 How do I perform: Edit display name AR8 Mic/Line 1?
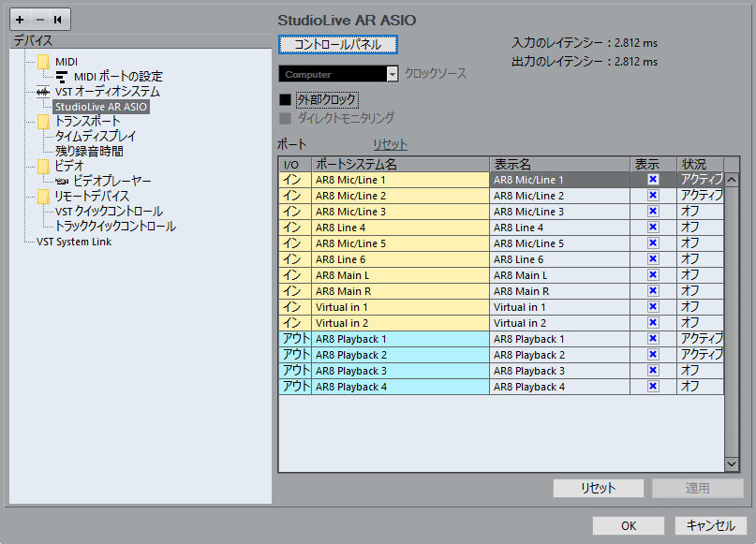[x=560, y=180]
